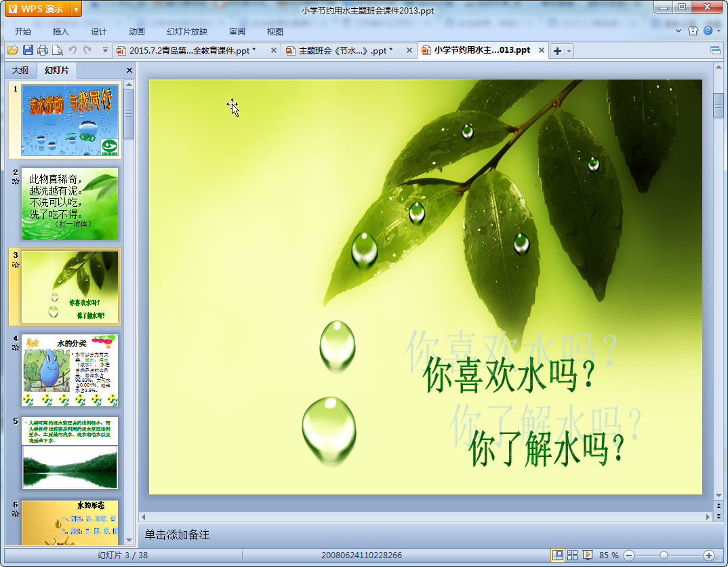This screenshot has height=567, width=728.
Task: Click animation star icon beside slide 2
Action: coord(16,182)
